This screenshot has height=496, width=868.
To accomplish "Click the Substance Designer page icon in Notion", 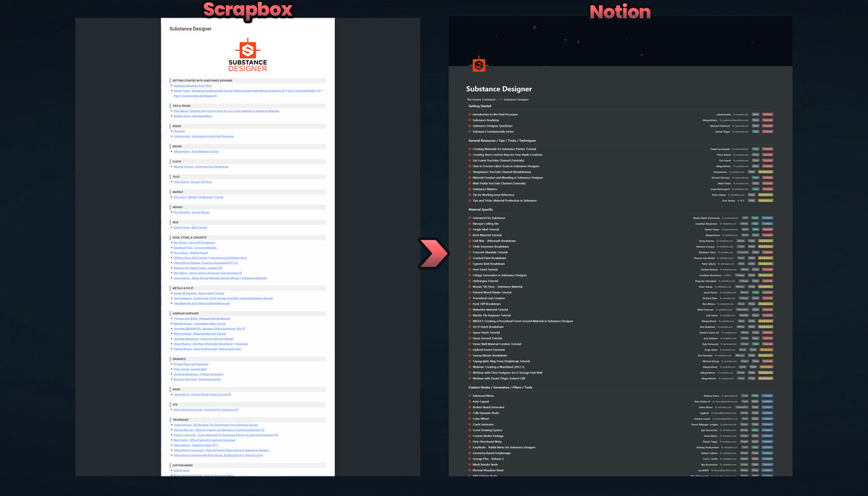I will [479, 65].
